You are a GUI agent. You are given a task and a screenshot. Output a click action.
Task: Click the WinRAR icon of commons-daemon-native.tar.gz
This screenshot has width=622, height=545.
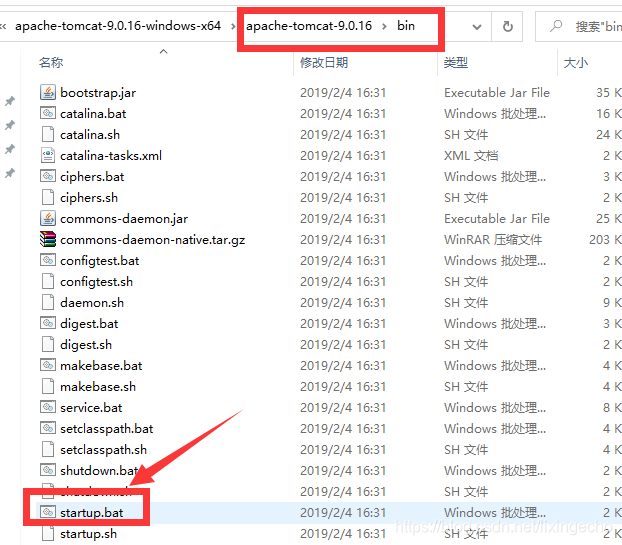(48, 240)
